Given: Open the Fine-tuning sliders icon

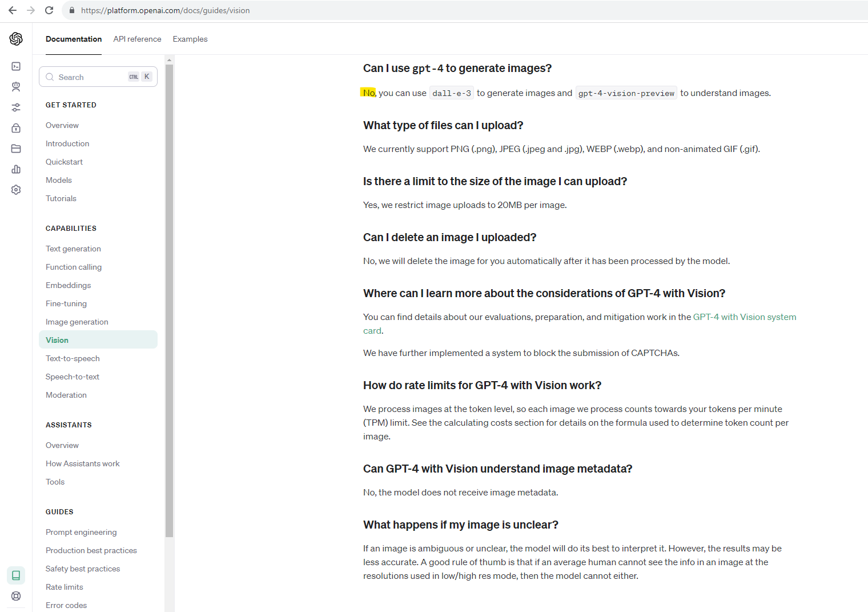Looking at the screenshot, I should (16, 107).
